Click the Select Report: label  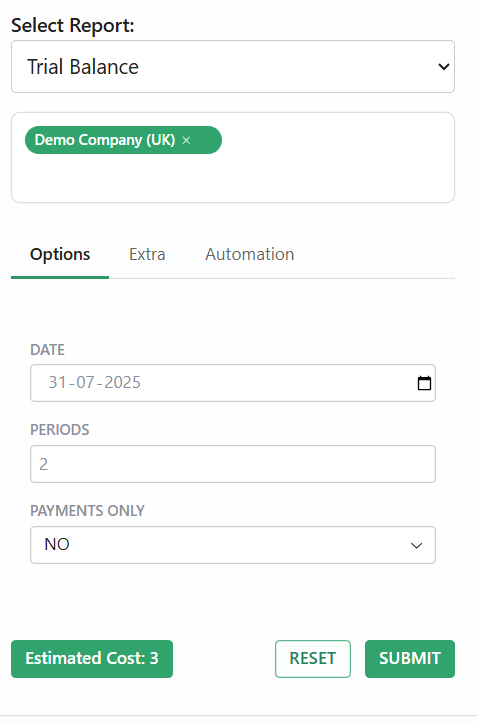[x=72, y=25]
